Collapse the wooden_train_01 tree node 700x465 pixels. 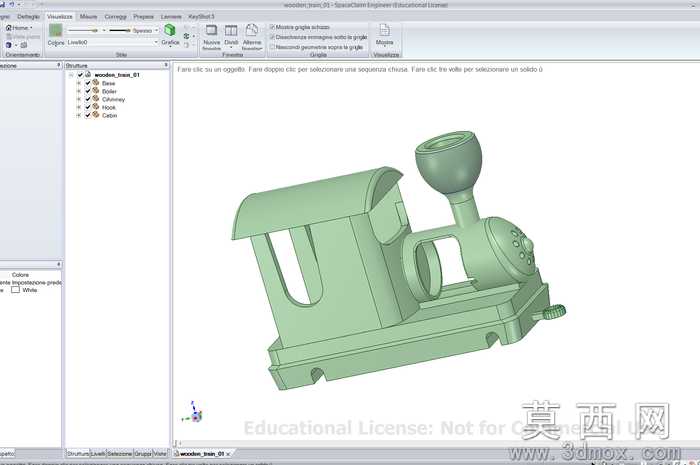[71, 75]
